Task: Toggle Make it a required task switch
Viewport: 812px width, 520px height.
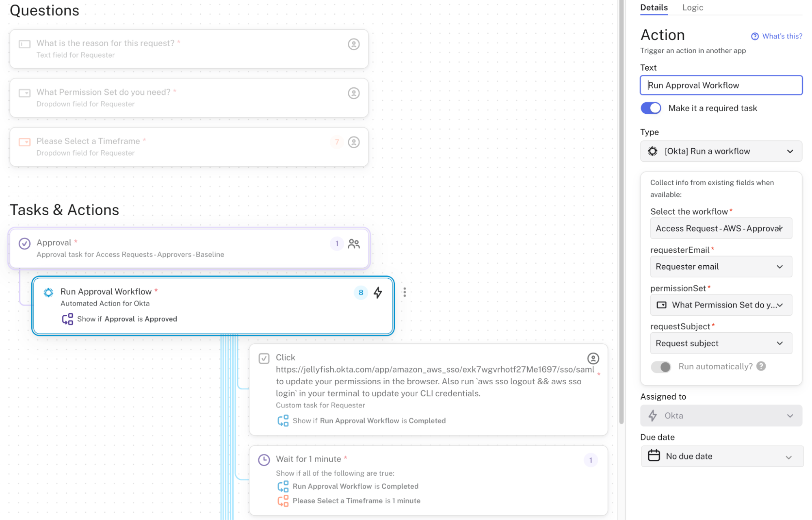Action: tap(651, 108)
